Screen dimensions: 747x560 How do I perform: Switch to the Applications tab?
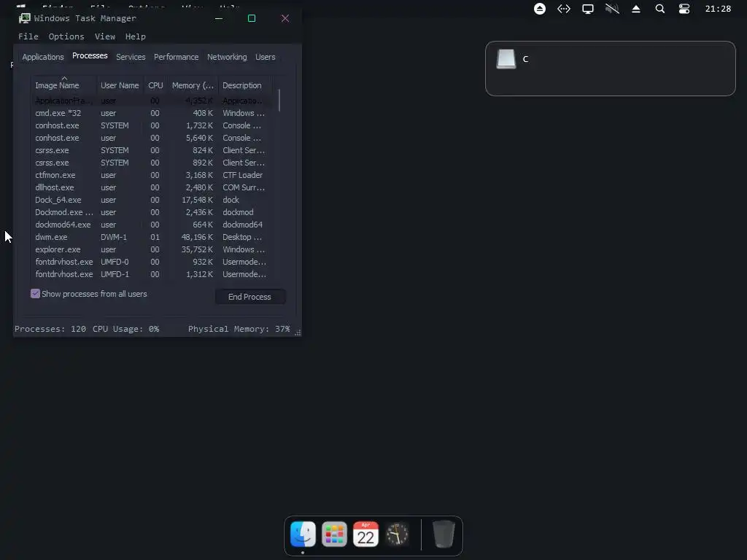click(43, 57)
